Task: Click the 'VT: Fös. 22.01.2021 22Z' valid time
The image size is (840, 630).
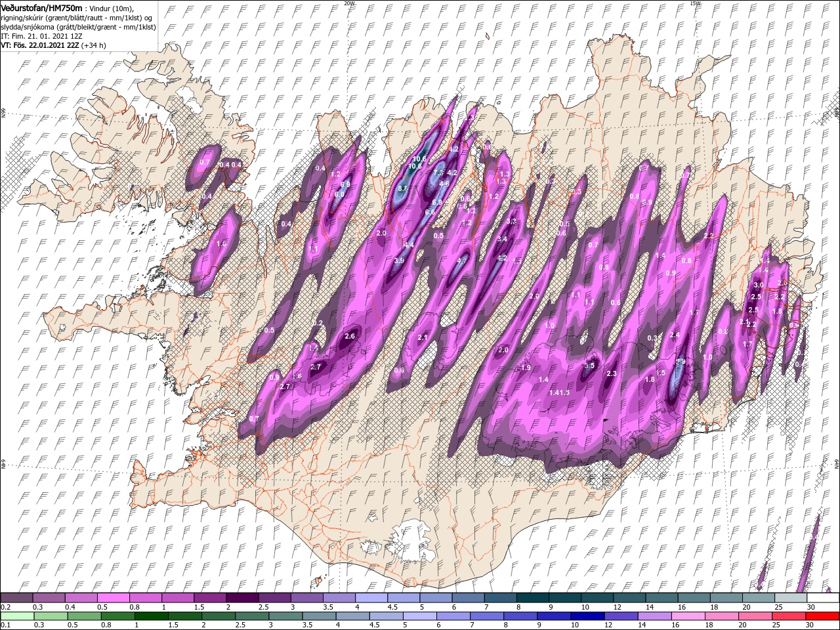Action: pos(40,45)
